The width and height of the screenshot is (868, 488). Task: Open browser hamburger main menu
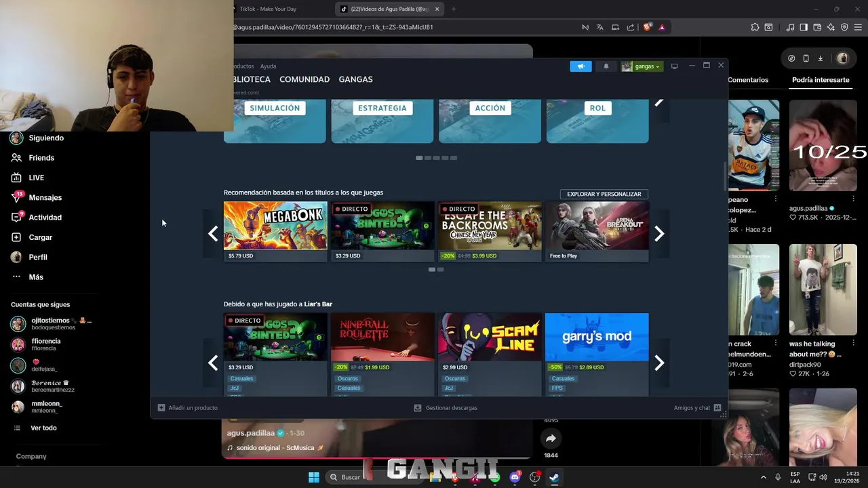tap(859, 27)
